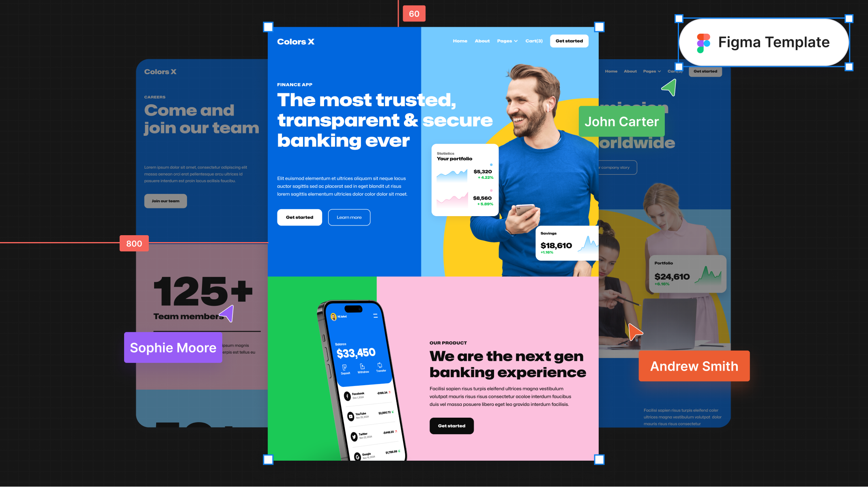Open Cart(3) dropdown in top navigation

click(x=534, y=41)
